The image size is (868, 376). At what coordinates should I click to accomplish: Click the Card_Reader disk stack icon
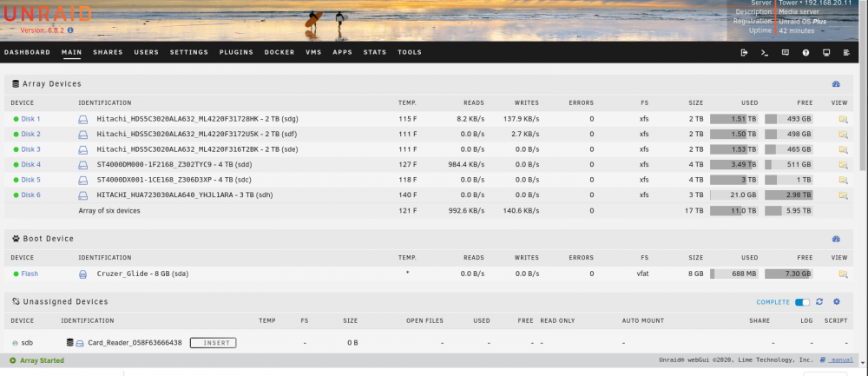pyautogui.click(x=69, y=343)
